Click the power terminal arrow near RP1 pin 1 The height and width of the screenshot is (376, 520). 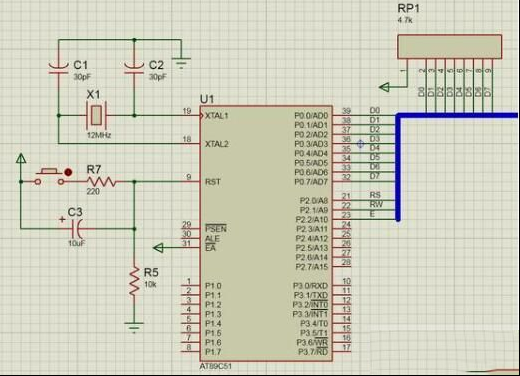tap(384, 87)
